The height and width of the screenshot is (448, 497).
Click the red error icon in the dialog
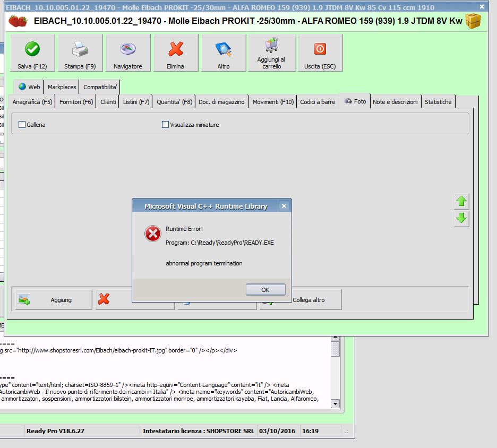tap(153, 234)
